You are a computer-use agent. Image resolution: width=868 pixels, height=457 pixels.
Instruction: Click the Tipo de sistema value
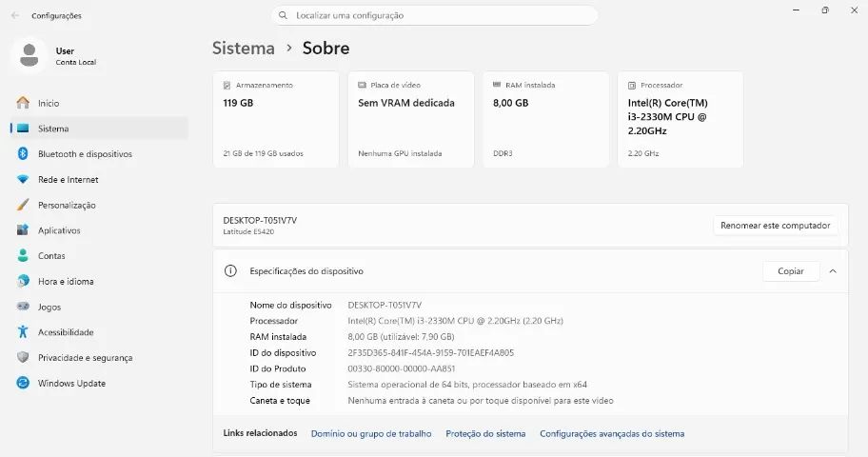[x=467, y=385]
